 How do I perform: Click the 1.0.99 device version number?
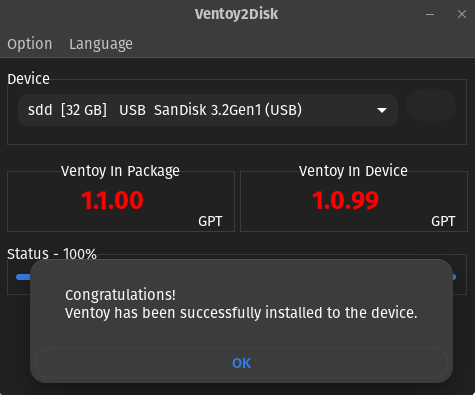coord(345,200)
